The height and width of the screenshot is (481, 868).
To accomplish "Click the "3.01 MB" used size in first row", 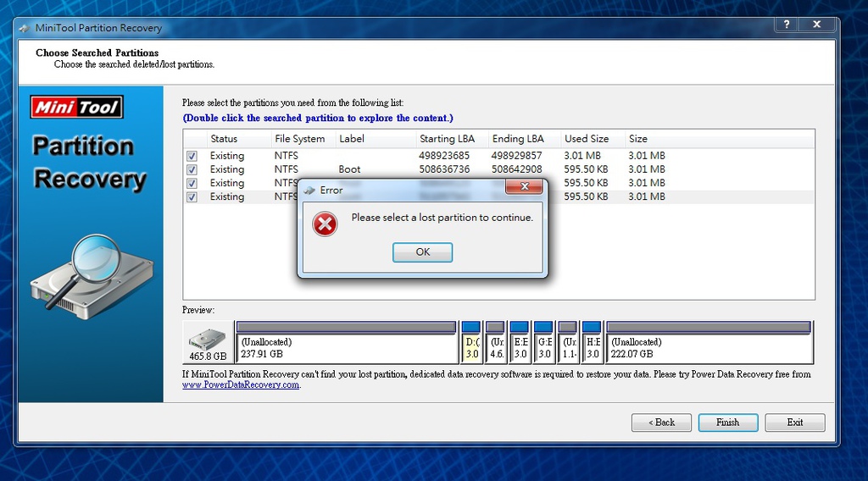I will [x=582, y=156].
